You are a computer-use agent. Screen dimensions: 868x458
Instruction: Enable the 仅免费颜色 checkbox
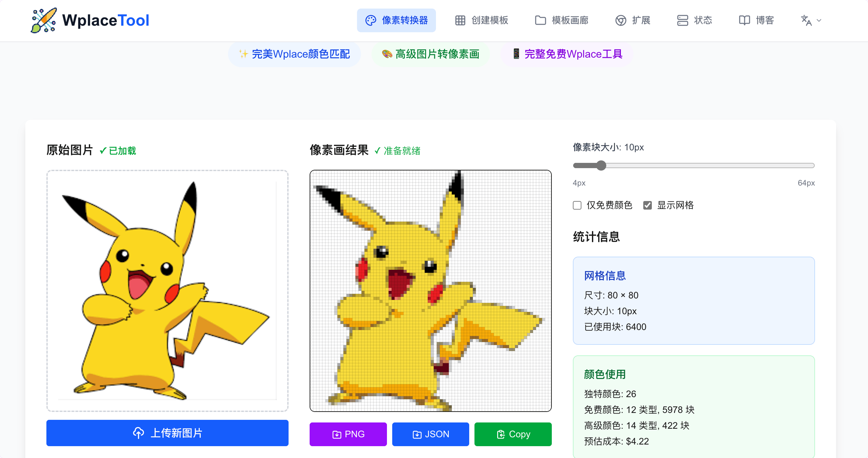pyautogui.click(x=577, y=205)
